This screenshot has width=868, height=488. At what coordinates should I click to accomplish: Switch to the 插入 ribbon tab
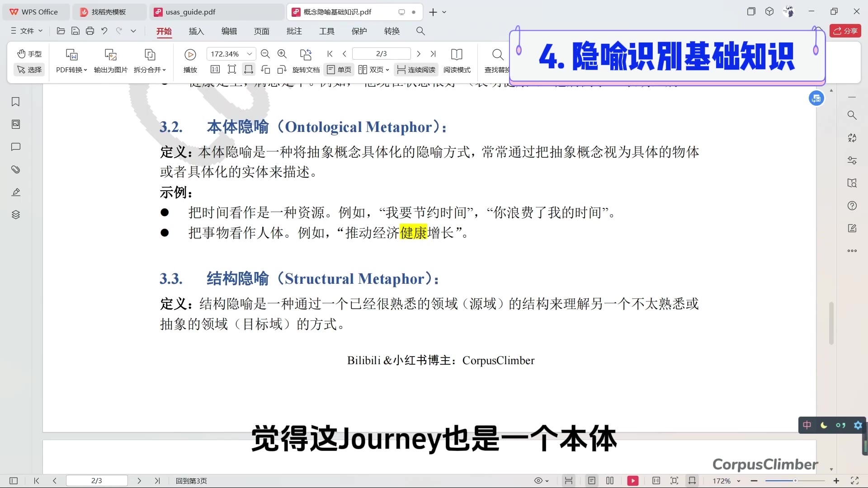click(x=196, y=31)
